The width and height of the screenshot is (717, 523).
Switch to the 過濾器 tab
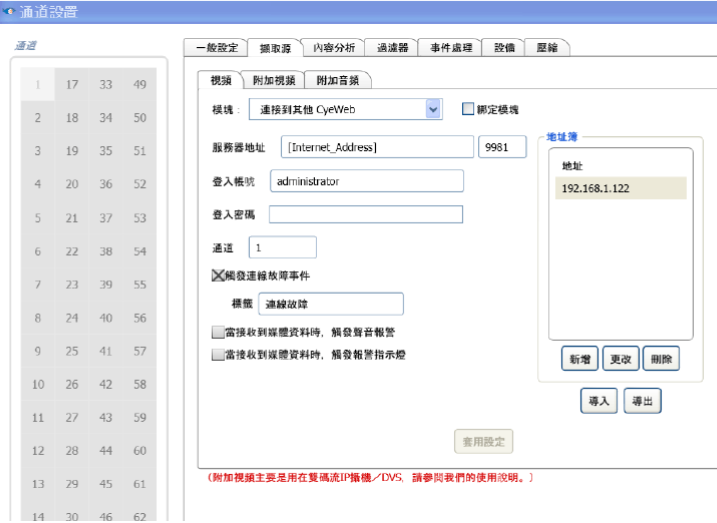click(391, 47)
